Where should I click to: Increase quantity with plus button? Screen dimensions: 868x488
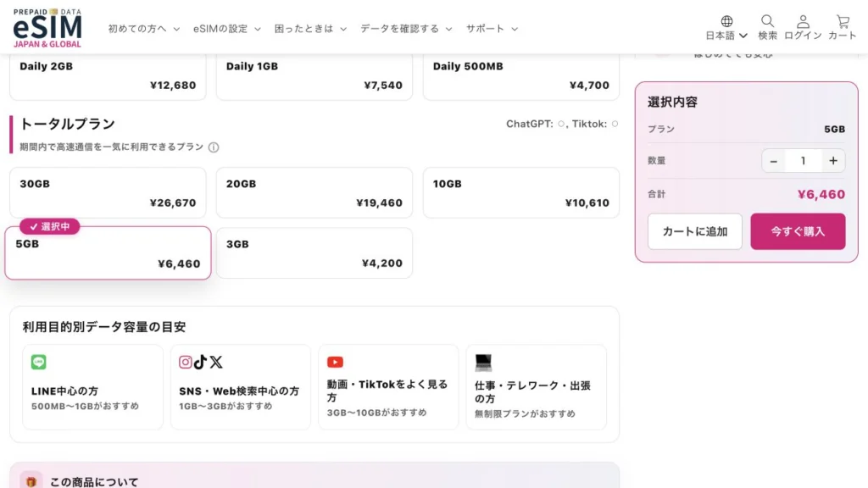[833, 161]
